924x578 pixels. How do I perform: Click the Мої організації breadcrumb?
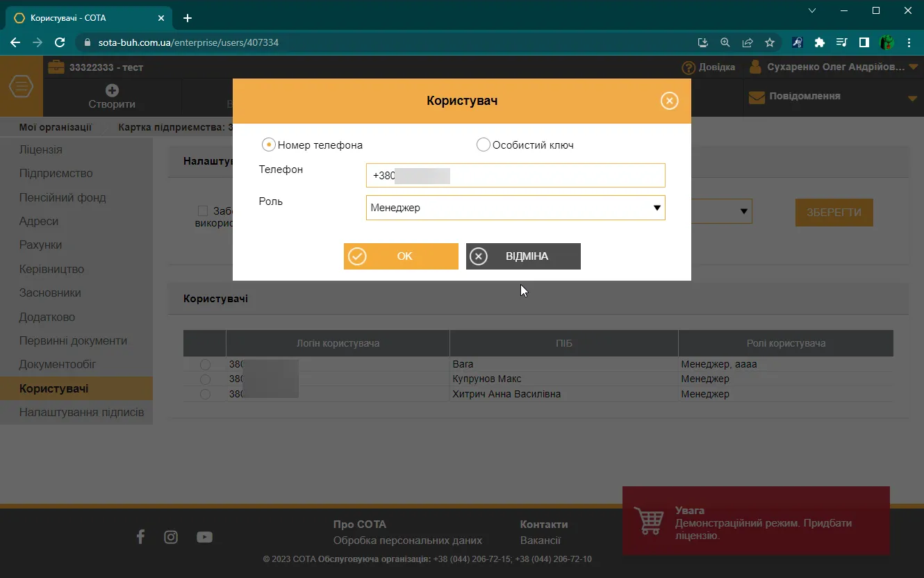coord(56,127)
